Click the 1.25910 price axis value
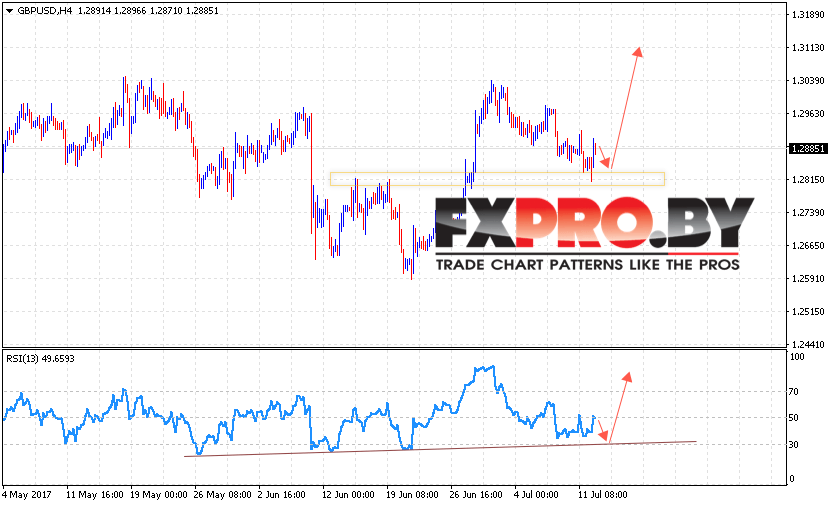Screen dimensions: 829x506 [808, 279]
